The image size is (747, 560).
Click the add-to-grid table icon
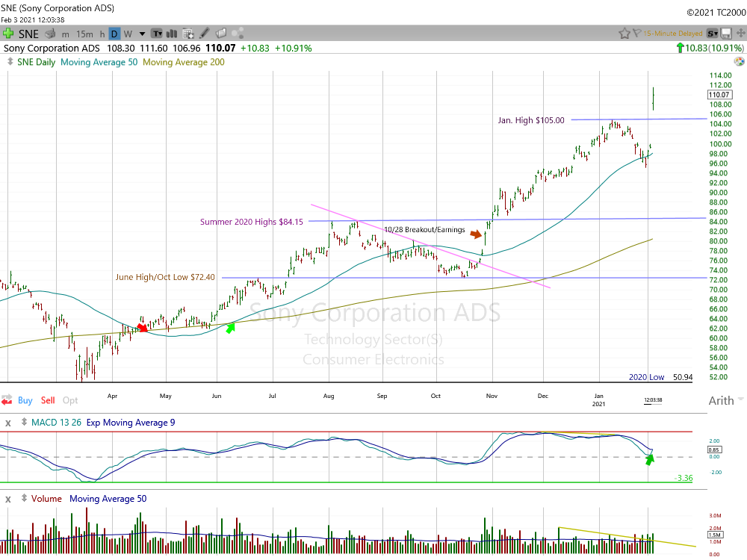coord(188,34)
